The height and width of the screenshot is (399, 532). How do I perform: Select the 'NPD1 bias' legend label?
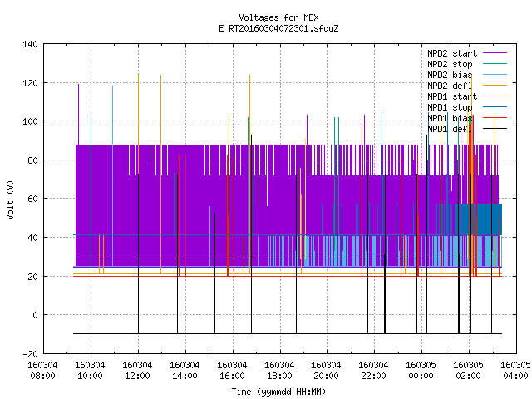point(450,118)
